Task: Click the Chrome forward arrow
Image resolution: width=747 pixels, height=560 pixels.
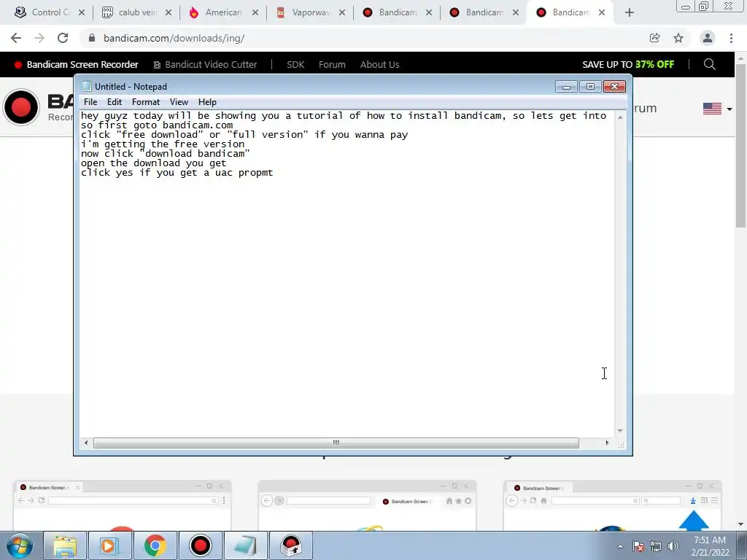Action: click(39, 38)
